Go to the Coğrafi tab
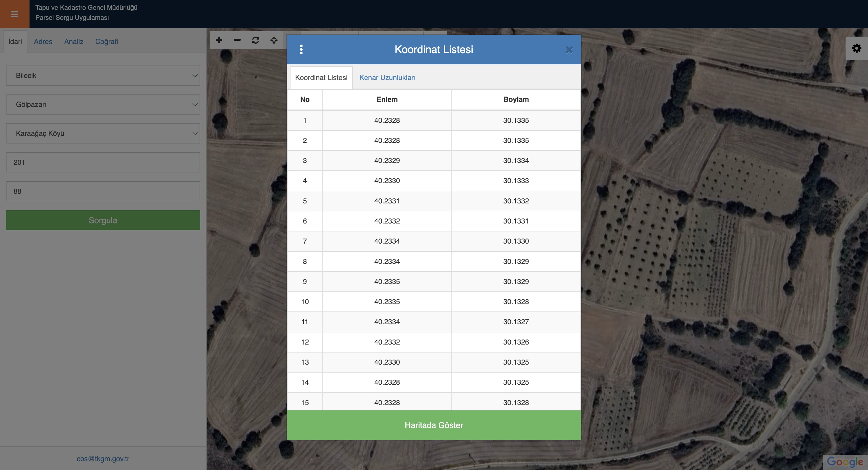 (107, 41)
